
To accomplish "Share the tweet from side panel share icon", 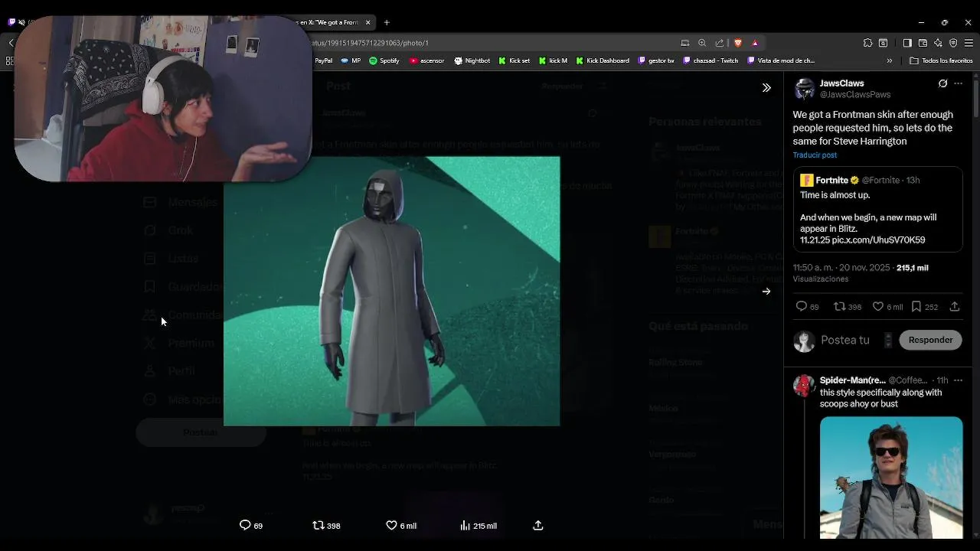I will point(955,306).
